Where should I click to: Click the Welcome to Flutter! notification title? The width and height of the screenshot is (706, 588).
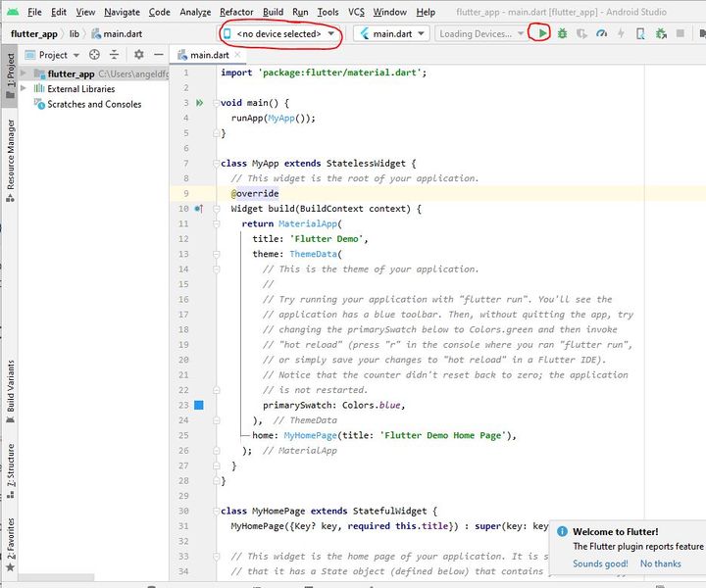(615, 532)
